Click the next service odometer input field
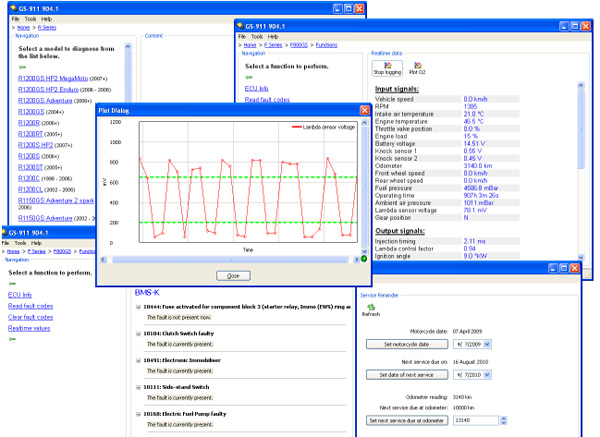 point(476,420)
